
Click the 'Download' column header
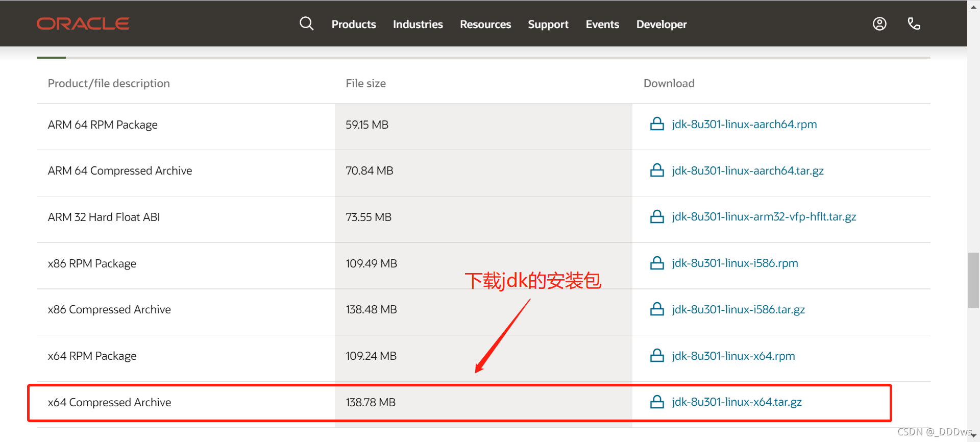(669, 83)
